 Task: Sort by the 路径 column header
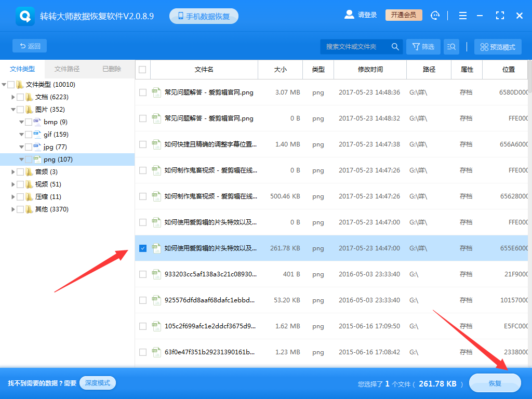point(429,70)
